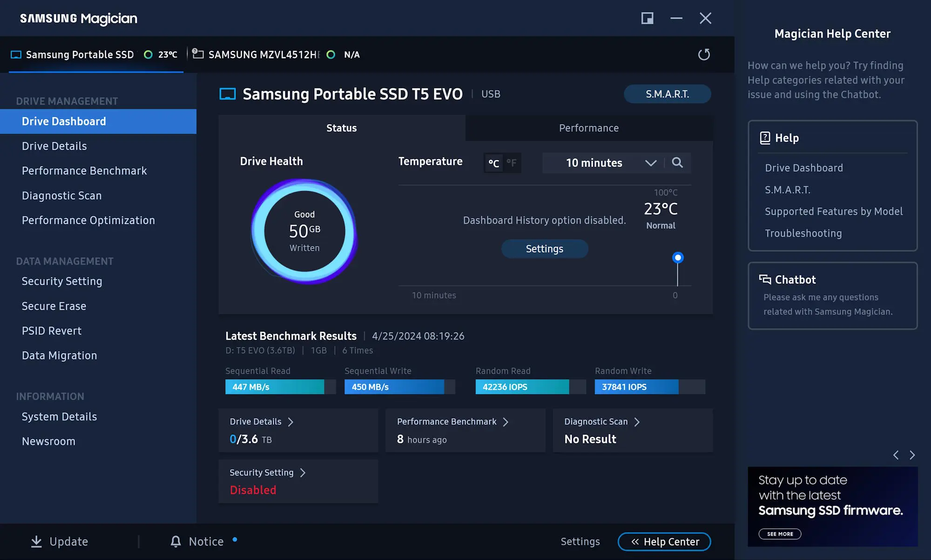
Task: Select the Samsung Portable SSD drive tab
Action: (x=96, y=54)
